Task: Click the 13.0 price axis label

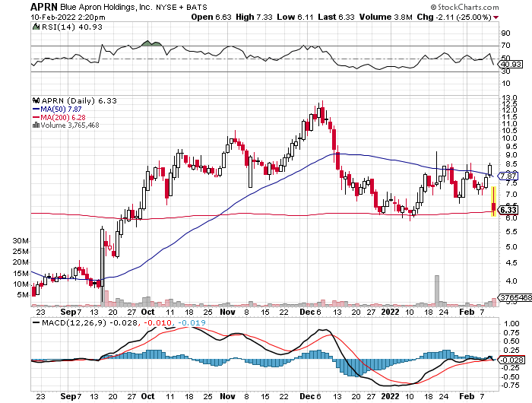Action: pyautogui.click(x=509, y=98)
